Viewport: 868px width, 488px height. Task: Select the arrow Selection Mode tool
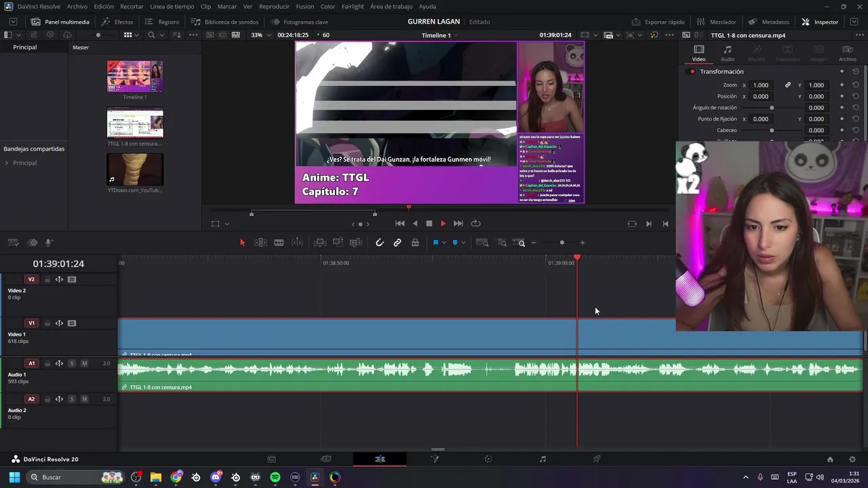click(242, 243)
